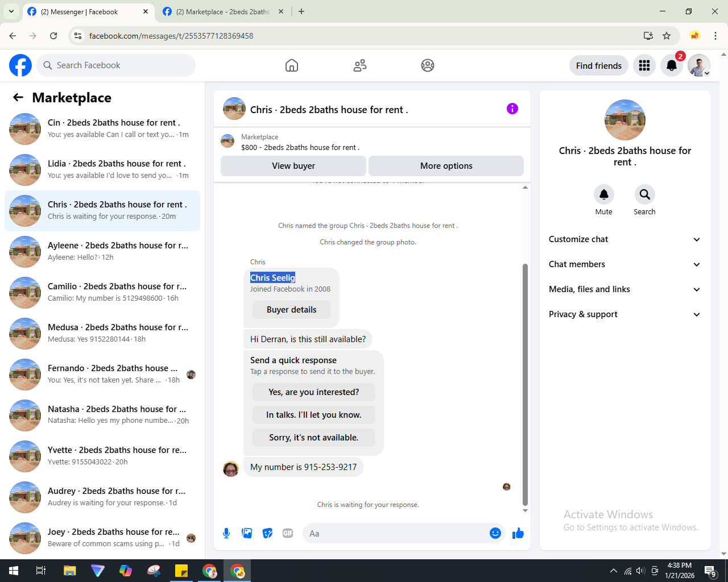Bookmark this page with star icon
This screenshot has height=582, width=728.
pyautogui.click(x=667, y=36)
